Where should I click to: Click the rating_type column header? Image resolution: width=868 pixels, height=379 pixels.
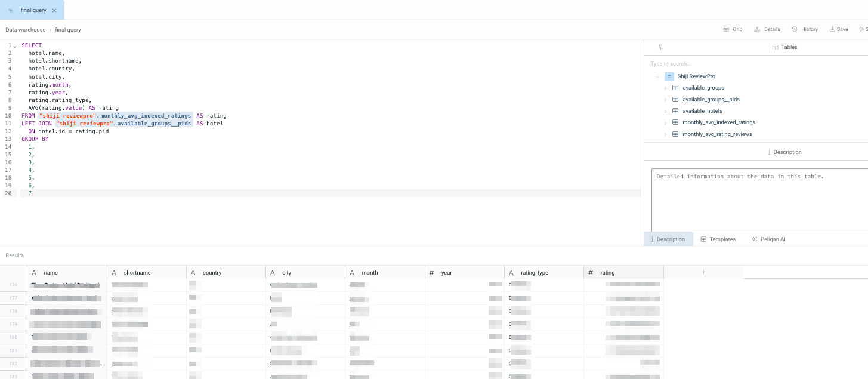[544, 273]
